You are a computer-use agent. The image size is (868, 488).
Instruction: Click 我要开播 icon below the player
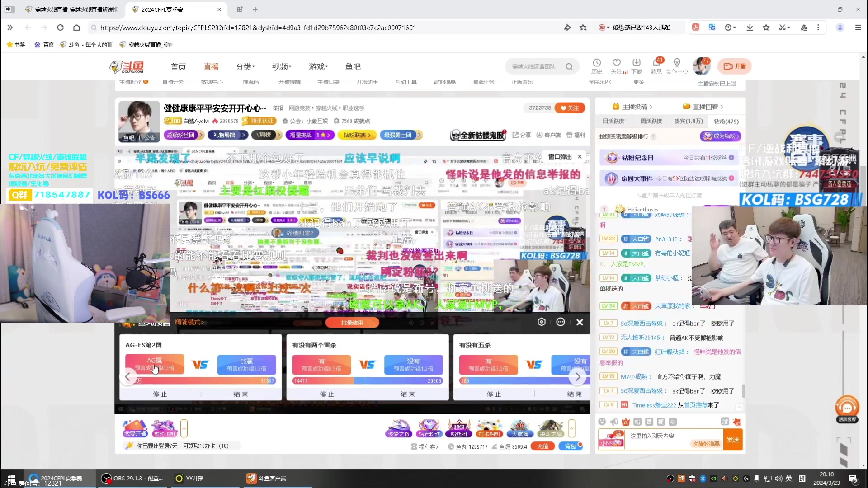point(135,428)
